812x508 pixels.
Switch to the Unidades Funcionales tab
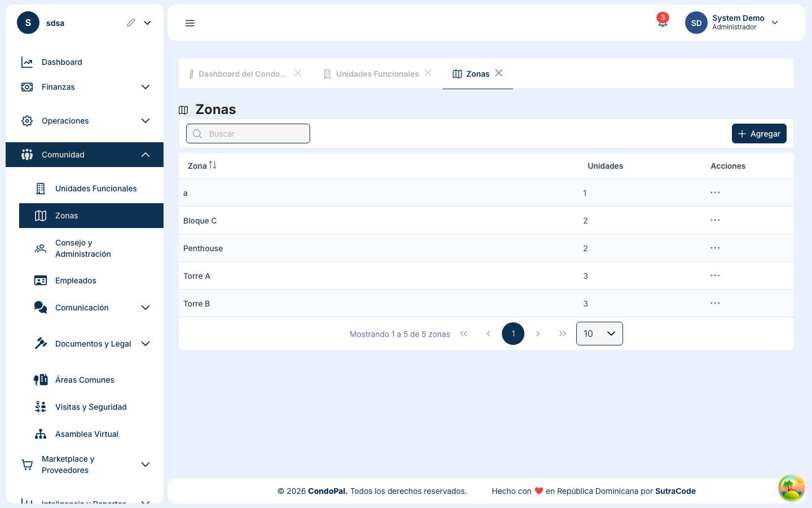377,73
